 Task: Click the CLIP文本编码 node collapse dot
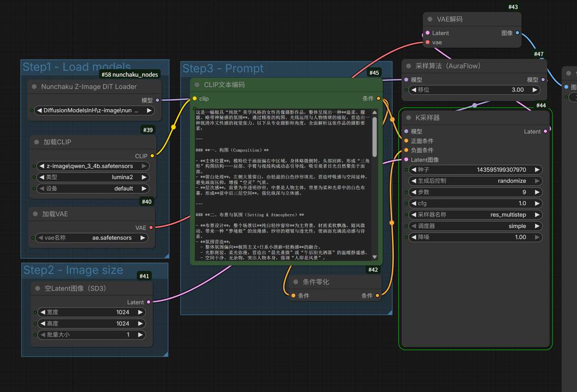197,84
